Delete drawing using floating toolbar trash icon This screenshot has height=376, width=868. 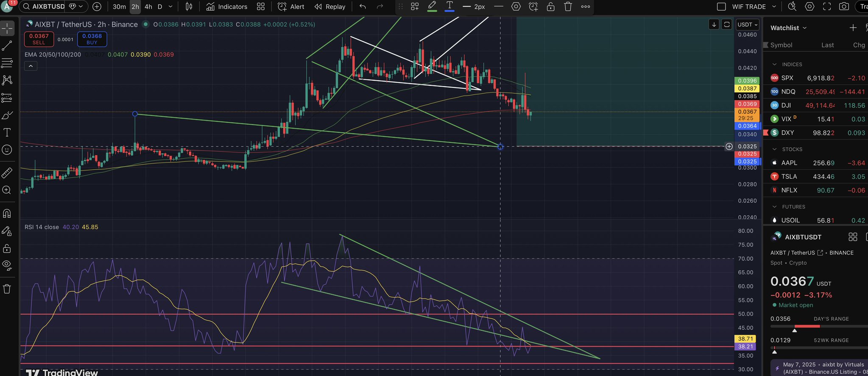point(568,7)
